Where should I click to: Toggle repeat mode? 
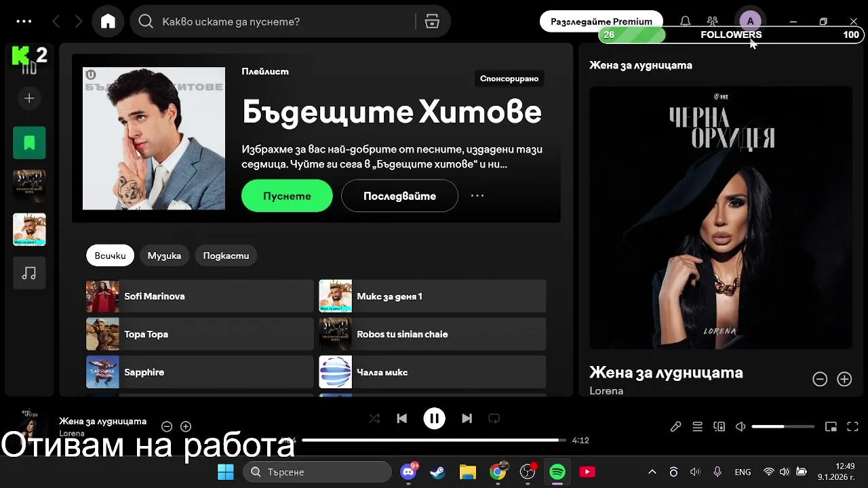click(x=494, y=418)
